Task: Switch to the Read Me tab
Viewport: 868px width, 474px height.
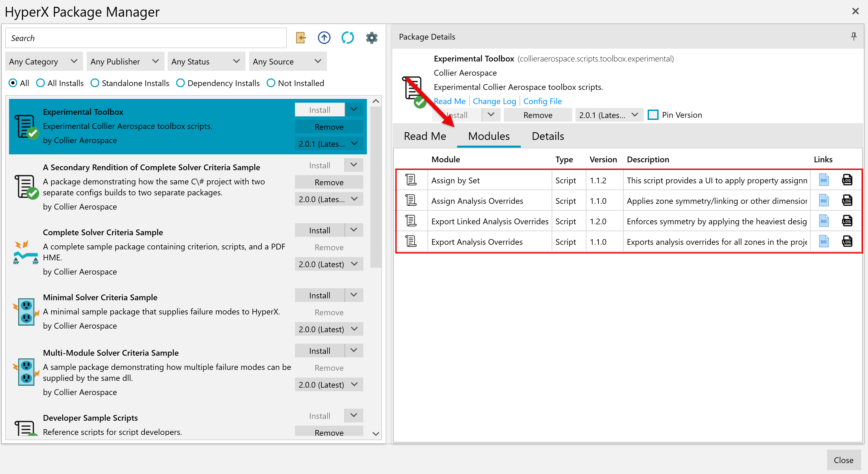Action: pyautogui.click(x=425, y=136)
